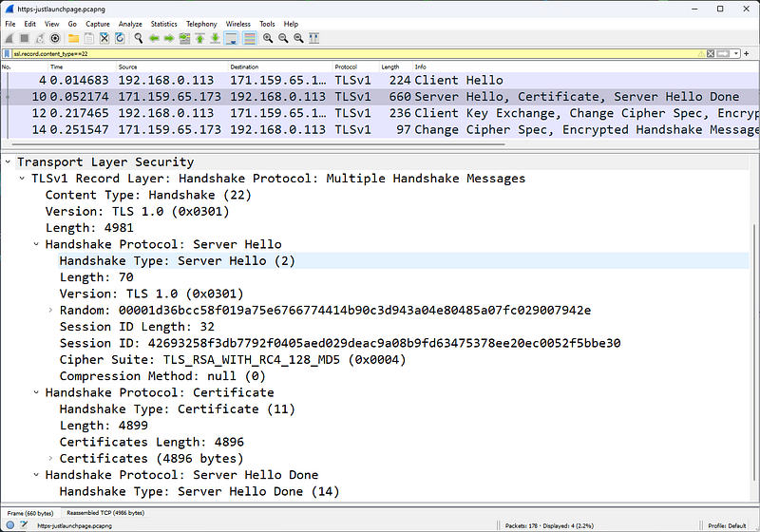760x532 pixels.
Task: Collapse Handshake Protocol: Server Hello node
Action: click(36, 244)
